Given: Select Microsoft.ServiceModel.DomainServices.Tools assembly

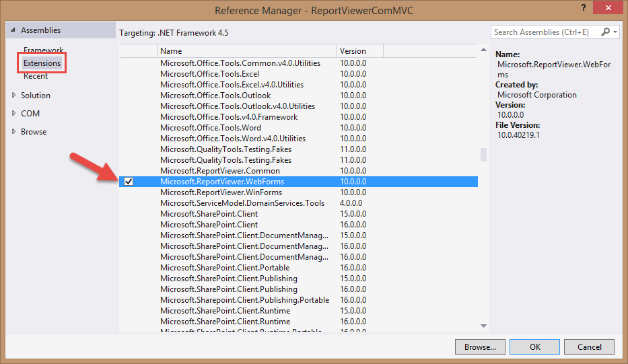Looking at the screenshot, I should 242,203.
